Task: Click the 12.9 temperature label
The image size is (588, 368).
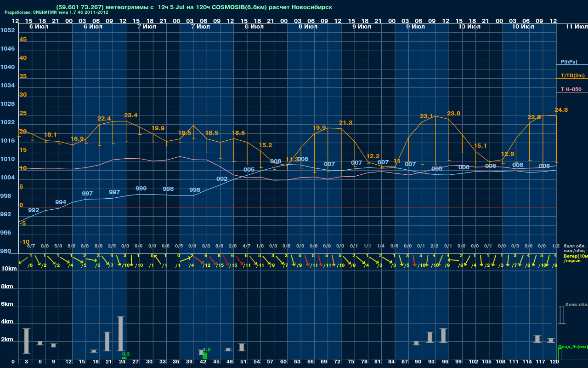Action: tap(507, 154)
